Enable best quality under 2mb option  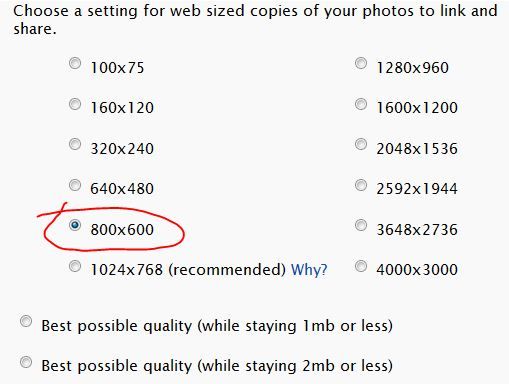[x=26, y=362]
